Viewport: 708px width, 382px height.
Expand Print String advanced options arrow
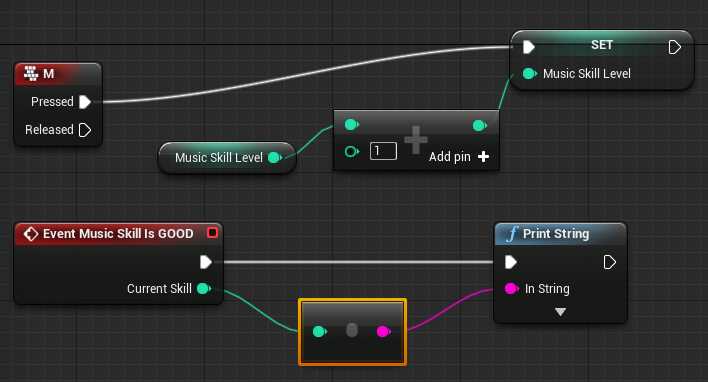coord(560,312)
